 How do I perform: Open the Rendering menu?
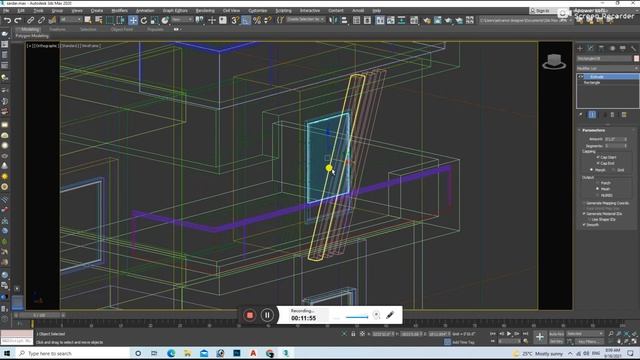tap(205, 11)
